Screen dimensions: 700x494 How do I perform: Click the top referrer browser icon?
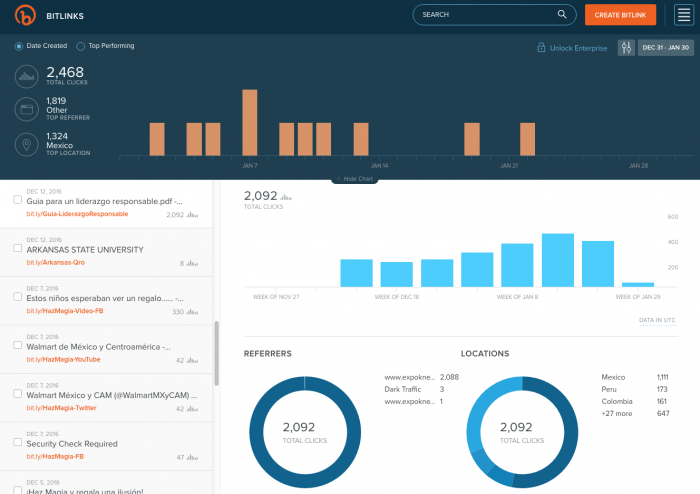(x=27, y=109)
